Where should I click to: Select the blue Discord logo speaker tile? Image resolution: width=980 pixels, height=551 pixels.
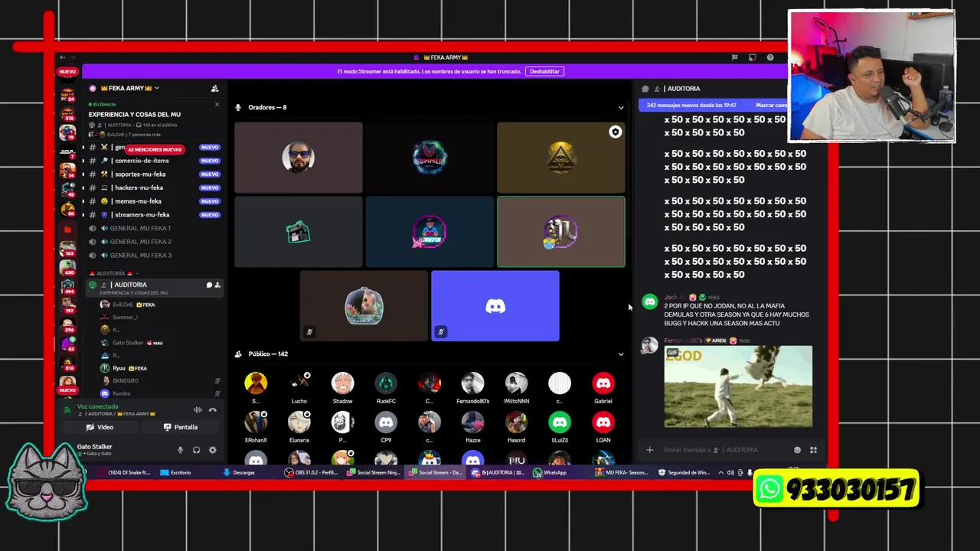coord(495,306)
